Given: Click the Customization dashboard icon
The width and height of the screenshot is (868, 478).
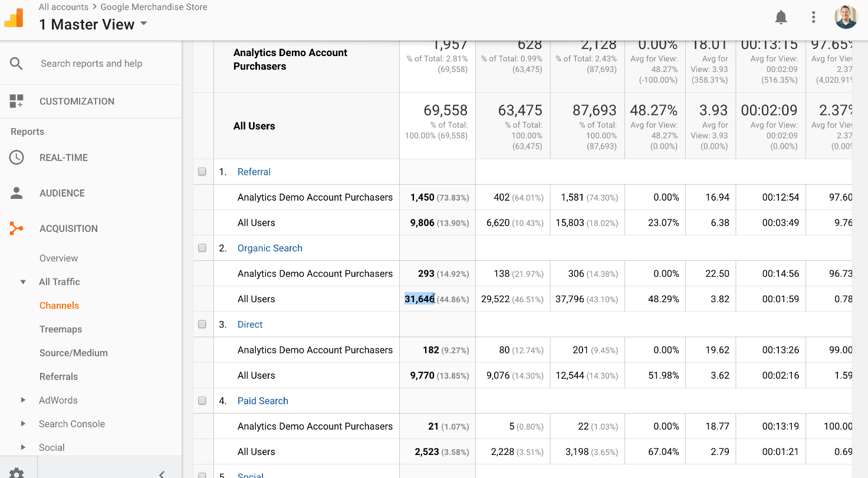Looking at the screenshot, I should 17,101.
